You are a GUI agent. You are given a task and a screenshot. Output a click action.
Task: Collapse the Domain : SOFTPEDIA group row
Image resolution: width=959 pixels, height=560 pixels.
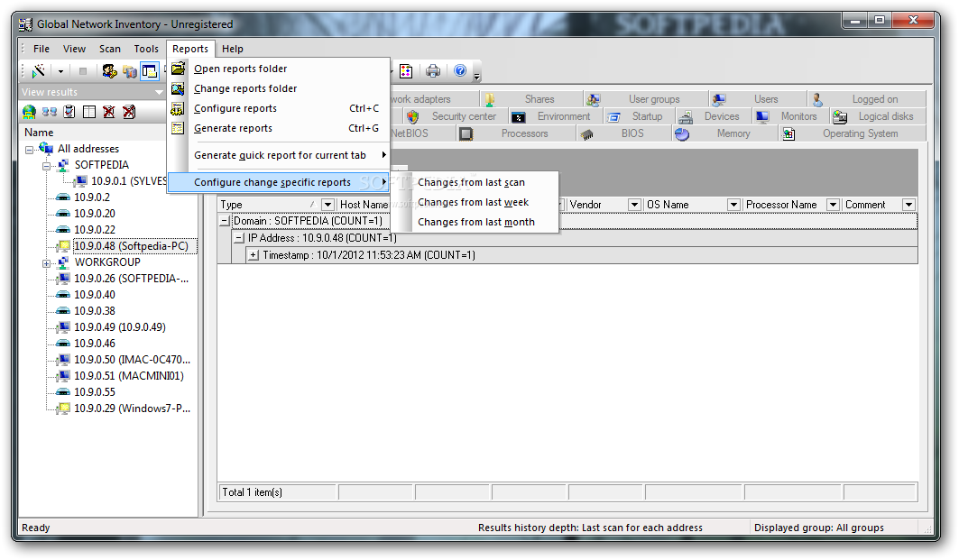click(225, 221)
